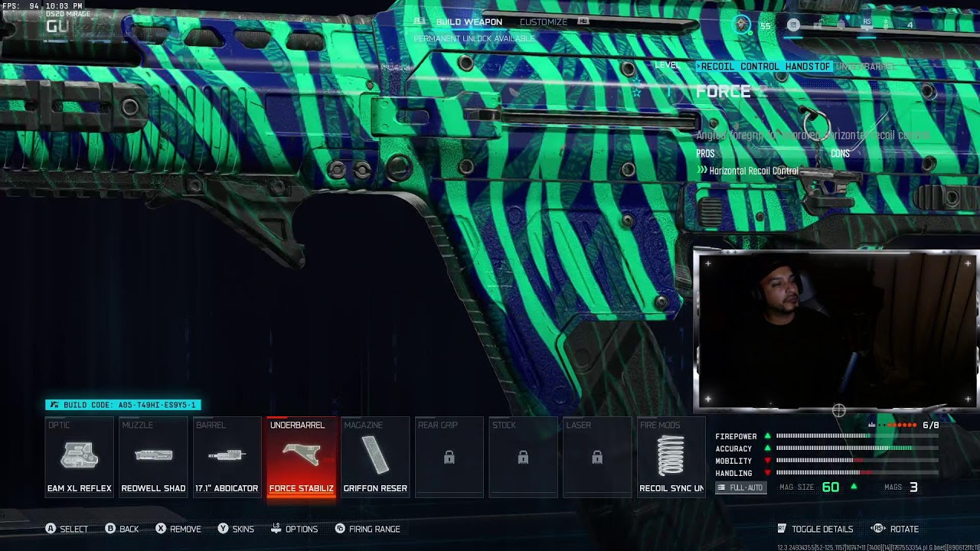The image size is (980, 551).
Task: Click the red Handling decrease arrow
Action: [x=767, y=473]
